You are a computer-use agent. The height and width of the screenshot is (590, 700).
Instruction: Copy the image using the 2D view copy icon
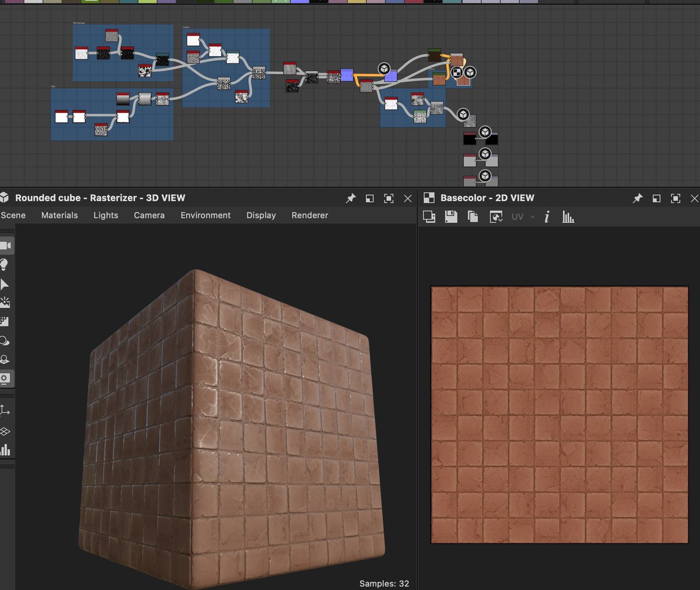click(x=473, y=217)
